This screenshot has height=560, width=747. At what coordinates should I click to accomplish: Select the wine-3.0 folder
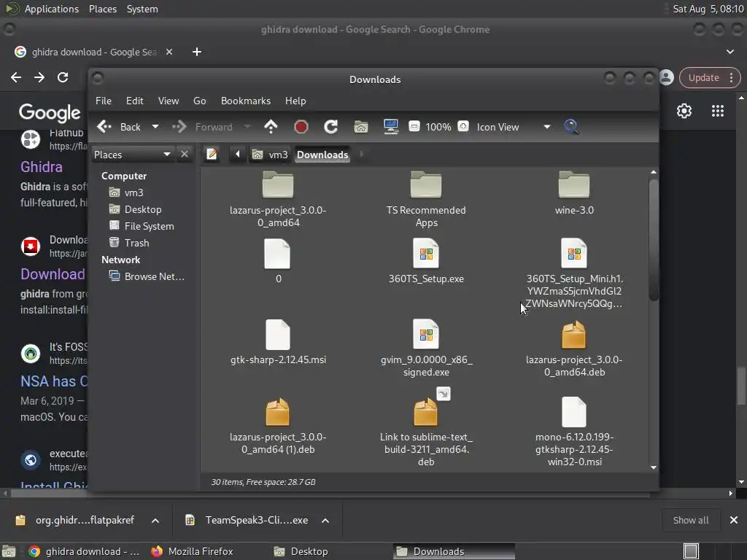coord(574,194)
